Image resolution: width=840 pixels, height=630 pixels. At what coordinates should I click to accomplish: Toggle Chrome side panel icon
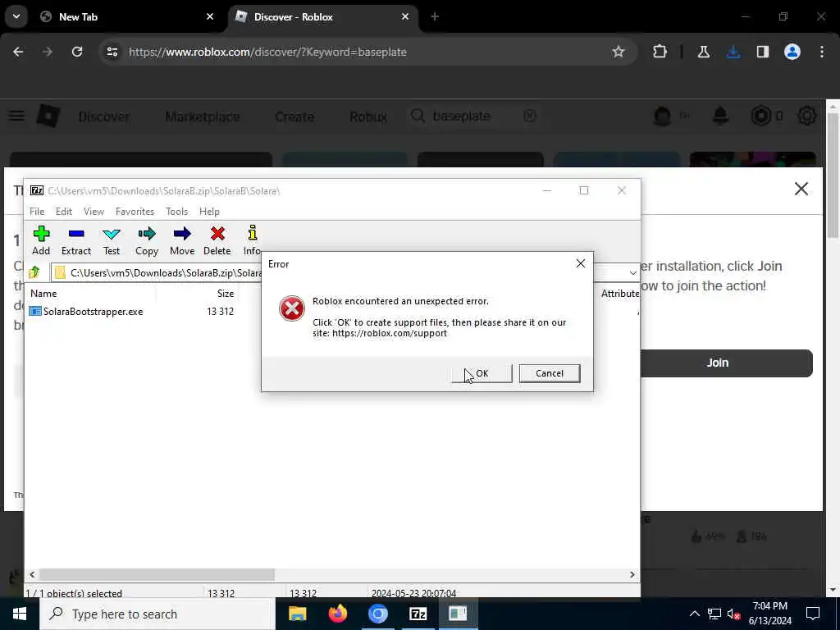(x=763, y=52)
